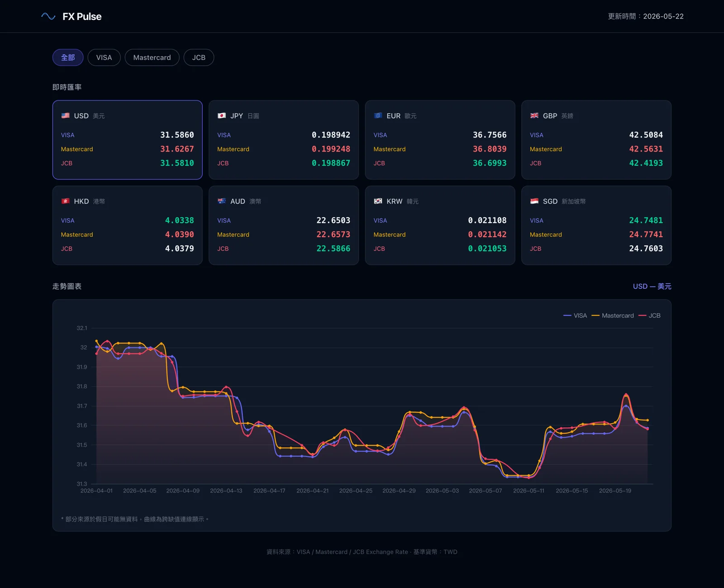This screenshot has width=724, height=588.
Task: Click the FX Pulse title text
Action: (82, 16)
